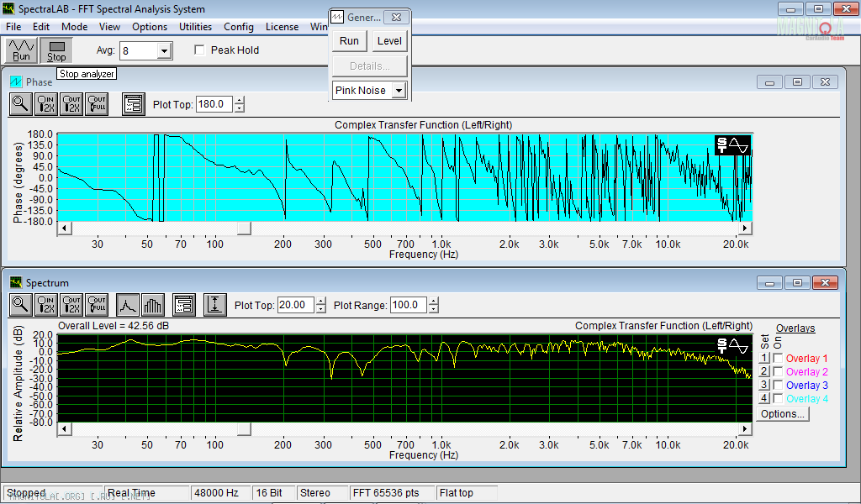Select the zoom magnifier tool in Phase window
The width and height of the screenshot is (861, 504).
[20, 104]
